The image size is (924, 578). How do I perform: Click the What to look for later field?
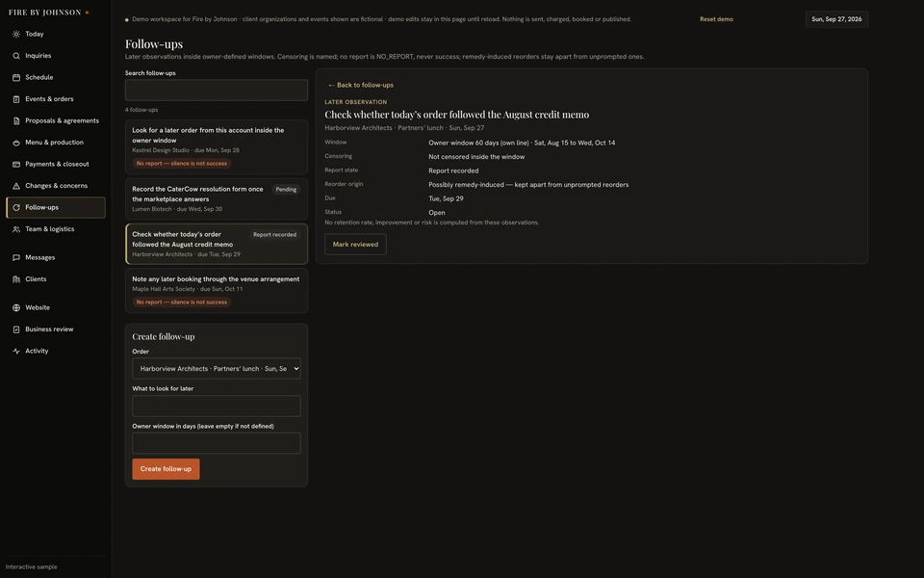pyautogui.click(x=217, y=407)
